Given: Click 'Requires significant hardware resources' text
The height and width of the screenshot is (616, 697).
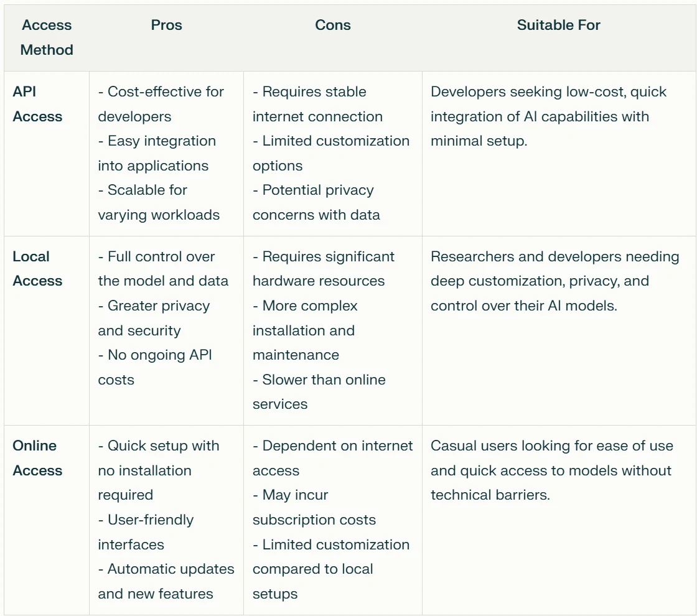Looking at the screenshot, I should [x=323, y=268].
